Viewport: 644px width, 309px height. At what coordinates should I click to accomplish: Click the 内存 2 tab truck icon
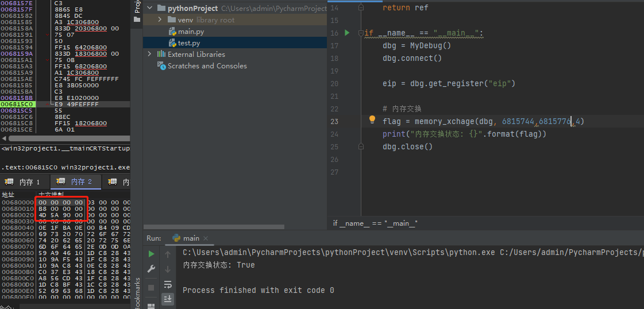[x=61, y=181]
